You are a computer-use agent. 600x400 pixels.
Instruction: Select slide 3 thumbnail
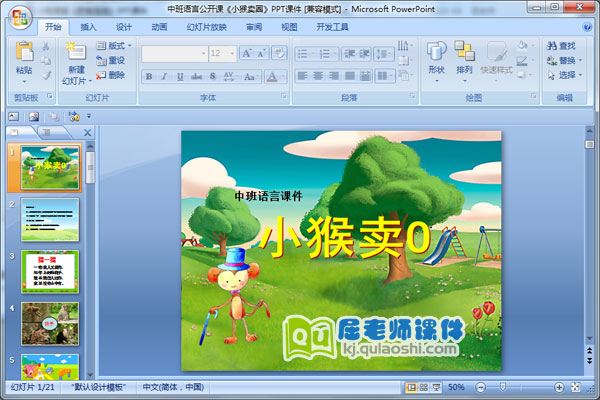[50, 272]
